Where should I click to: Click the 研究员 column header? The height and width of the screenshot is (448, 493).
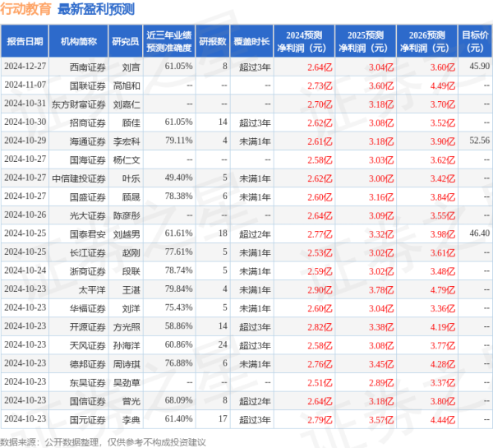(x=125, y=40)
